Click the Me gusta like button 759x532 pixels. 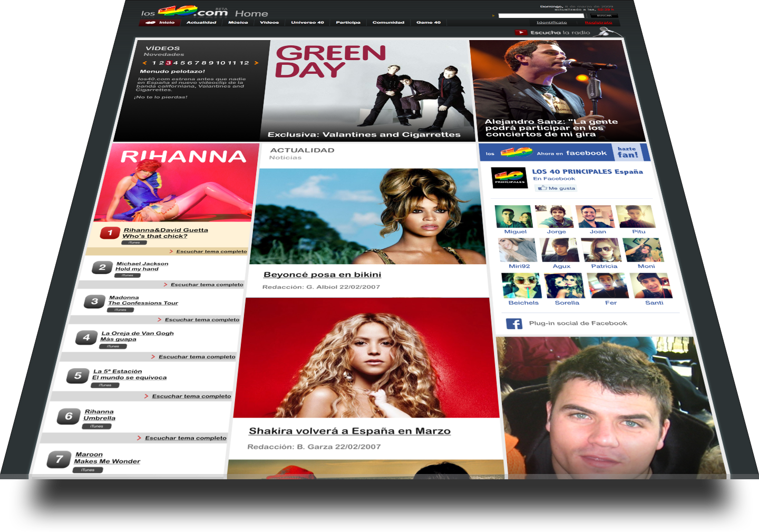[557, 188]
